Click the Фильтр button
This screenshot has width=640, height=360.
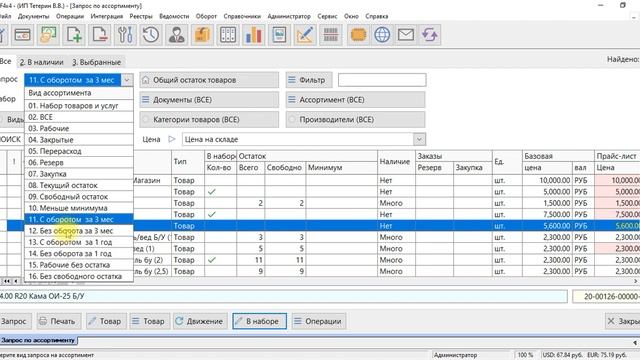[309, 80]
